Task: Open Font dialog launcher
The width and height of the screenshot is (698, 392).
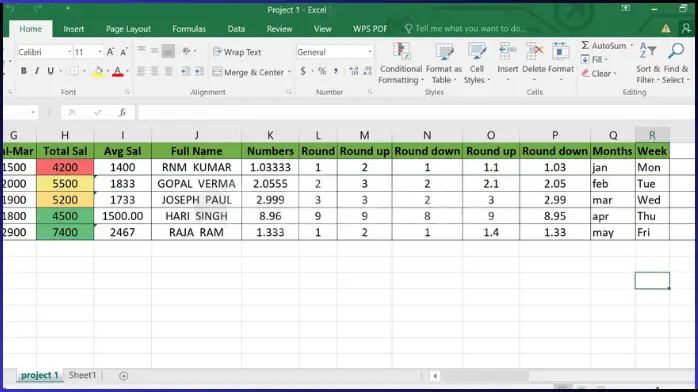Action: (x=127, y=92)
